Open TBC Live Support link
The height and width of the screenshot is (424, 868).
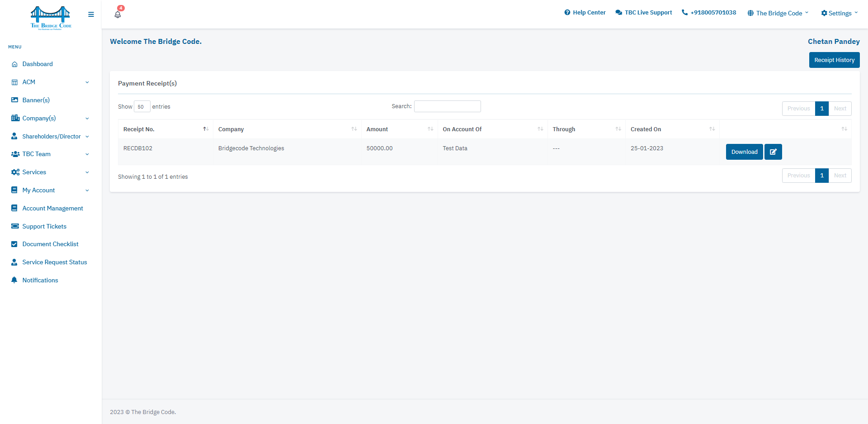click(644, 13)
